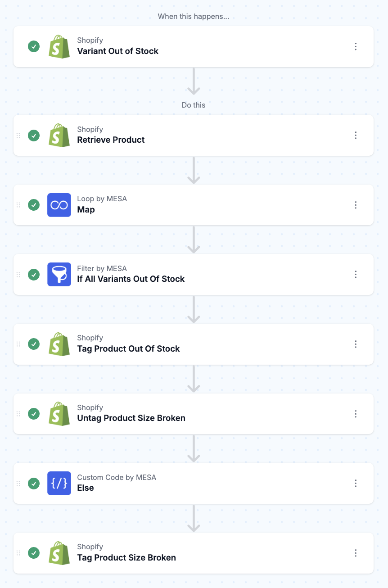Click Shopify icon on Retrieve Product step
Image resolution: width=388 pixels, height=588 pixels.
(59, 135)
